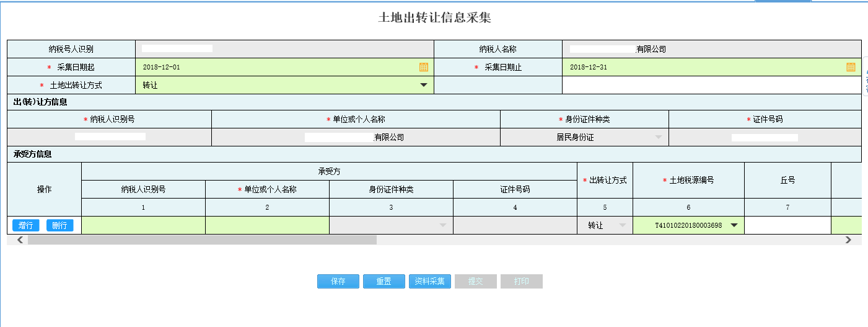Open calendar picker for 采集日期起
The width and height of the screenshot is (868, 327).
pyautogui.click(x=424, y=67)
